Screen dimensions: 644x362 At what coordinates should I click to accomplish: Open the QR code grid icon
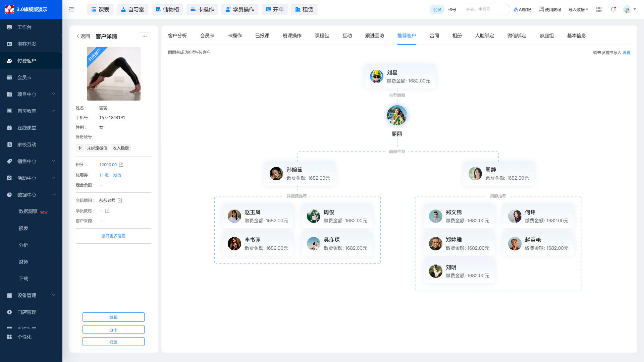click(599, 9)
